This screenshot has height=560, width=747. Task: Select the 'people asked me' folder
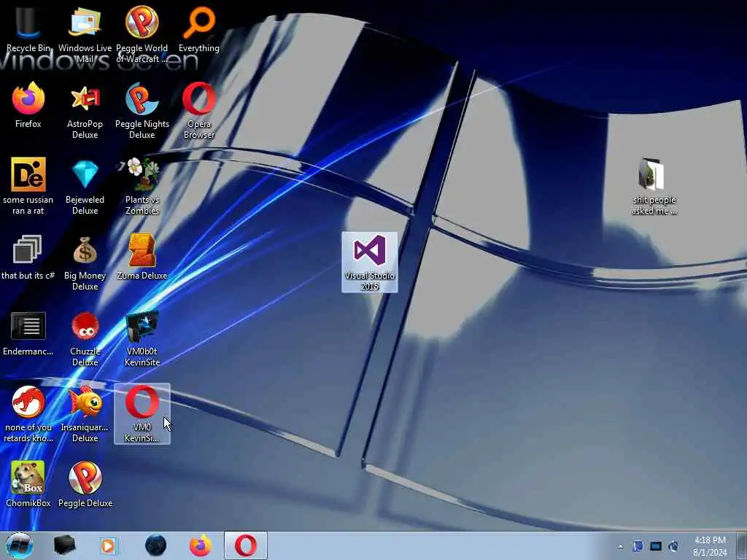(654, 186)
